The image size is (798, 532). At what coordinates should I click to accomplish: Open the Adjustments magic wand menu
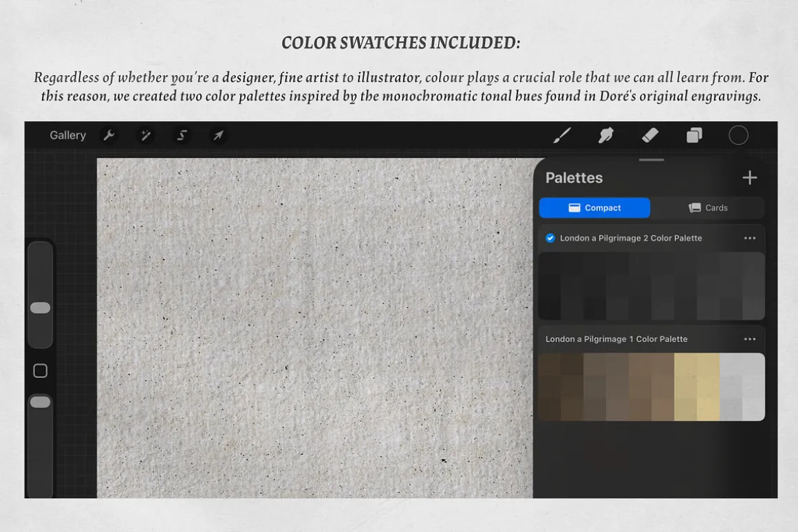(x=146, y=135)
